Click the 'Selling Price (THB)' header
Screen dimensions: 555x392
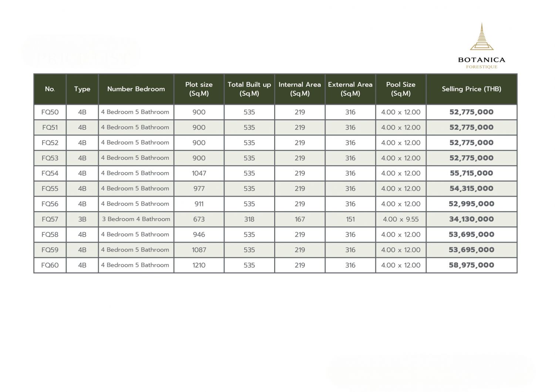[x=471, y=89]
